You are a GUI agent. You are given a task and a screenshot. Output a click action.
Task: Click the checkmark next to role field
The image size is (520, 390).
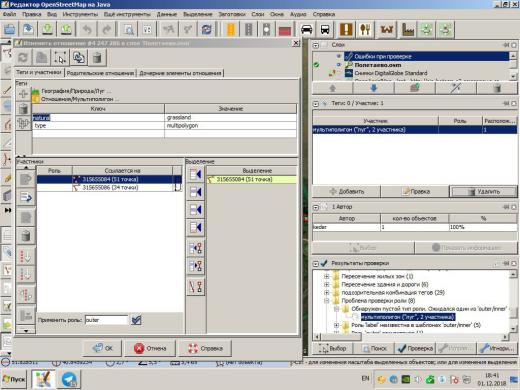click(x=136, y=320)
